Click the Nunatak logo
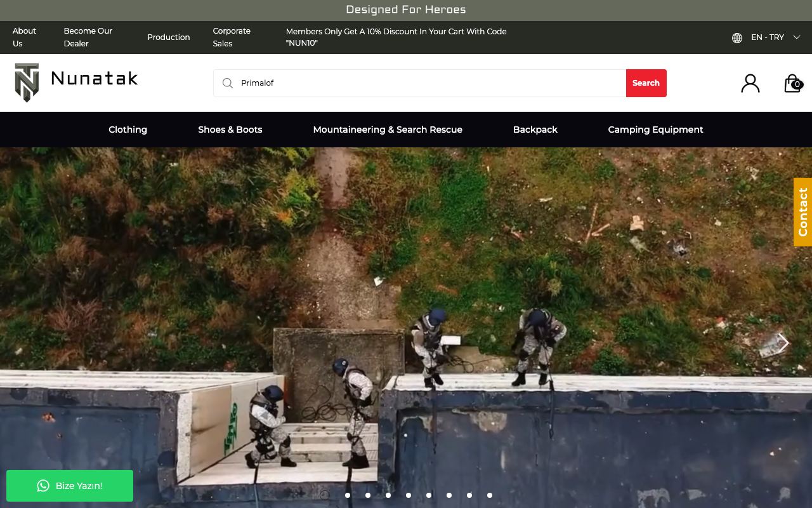The height and width of the screenshot is (508, 812). point(76,83)
